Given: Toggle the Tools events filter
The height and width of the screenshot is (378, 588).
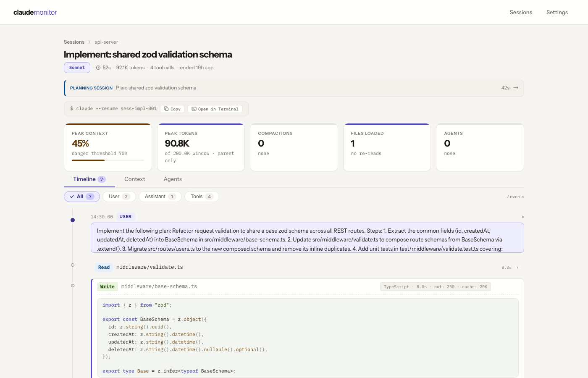Looking at the screenshot, I should [202, 197].
